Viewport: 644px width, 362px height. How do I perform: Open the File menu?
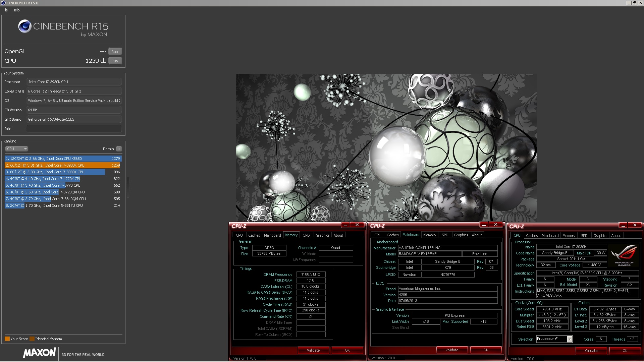5,10
